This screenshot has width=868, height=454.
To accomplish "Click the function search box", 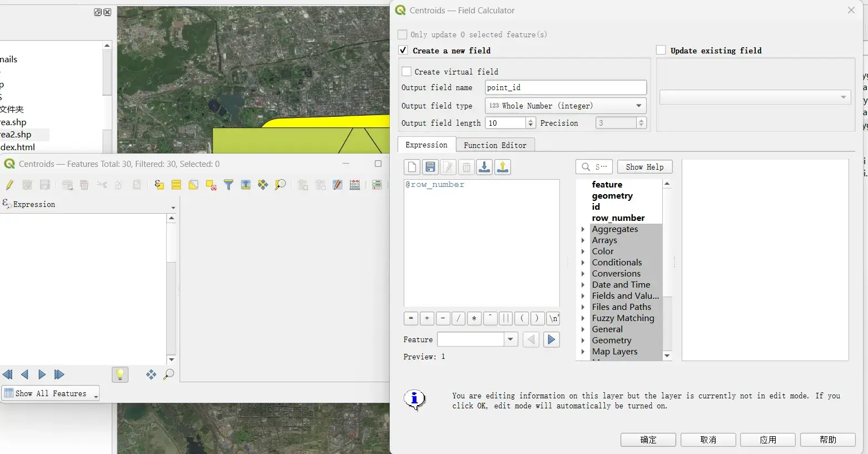I will 594,167.
